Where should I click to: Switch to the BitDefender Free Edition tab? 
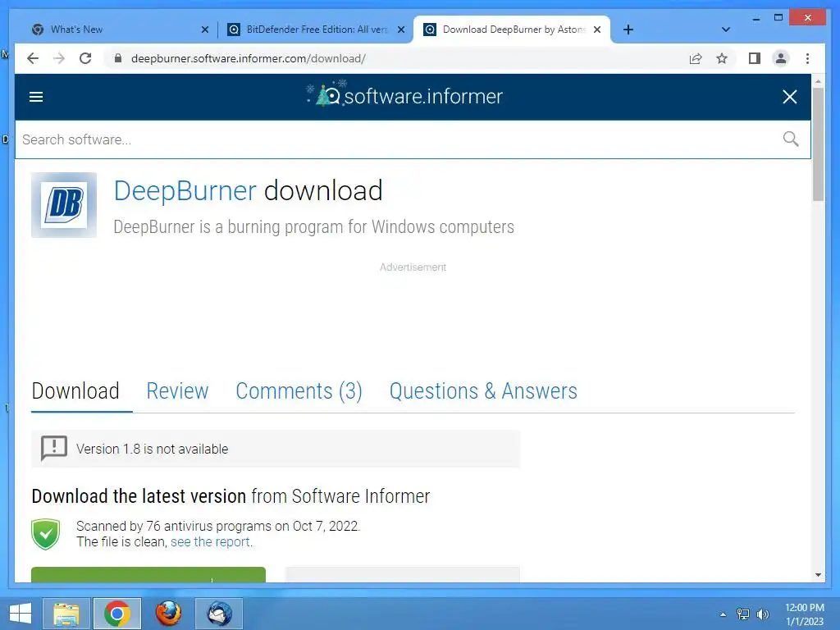click(x=317, y=30)
